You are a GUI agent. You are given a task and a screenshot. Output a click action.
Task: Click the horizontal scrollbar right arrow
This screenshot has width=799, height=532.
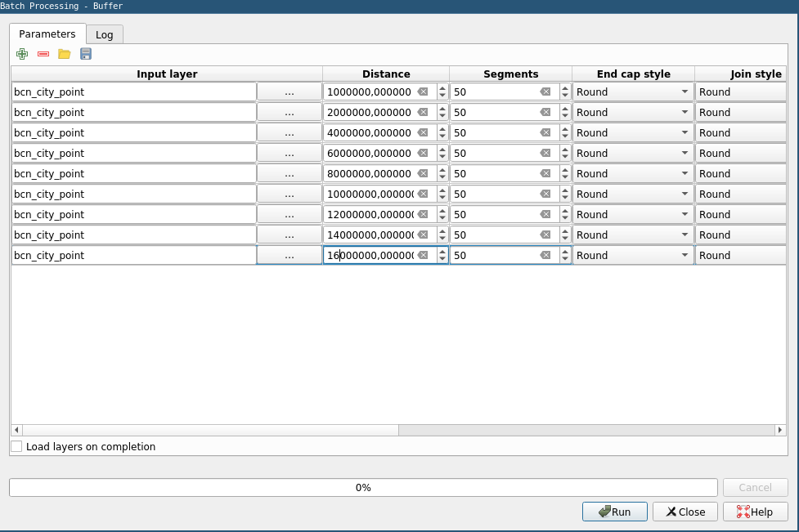(x=780, y=430)
